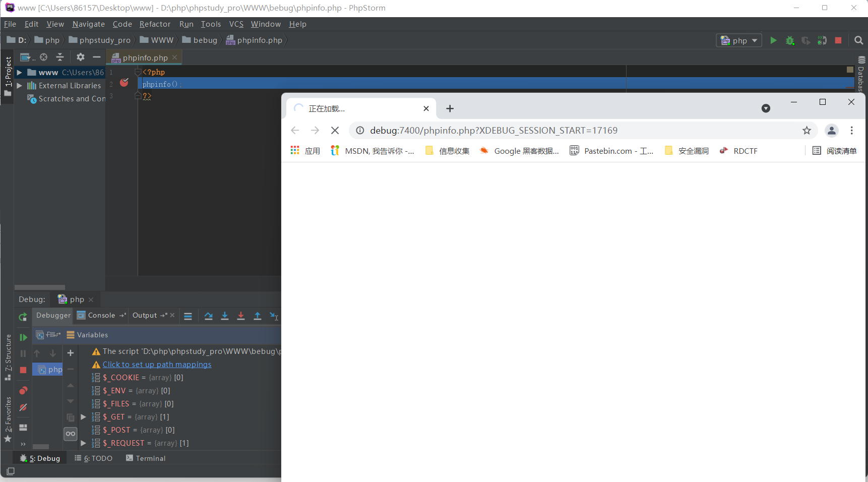Expand the $_GET variable array
Viewport: 868px width, 482px height.
[83, 417]
